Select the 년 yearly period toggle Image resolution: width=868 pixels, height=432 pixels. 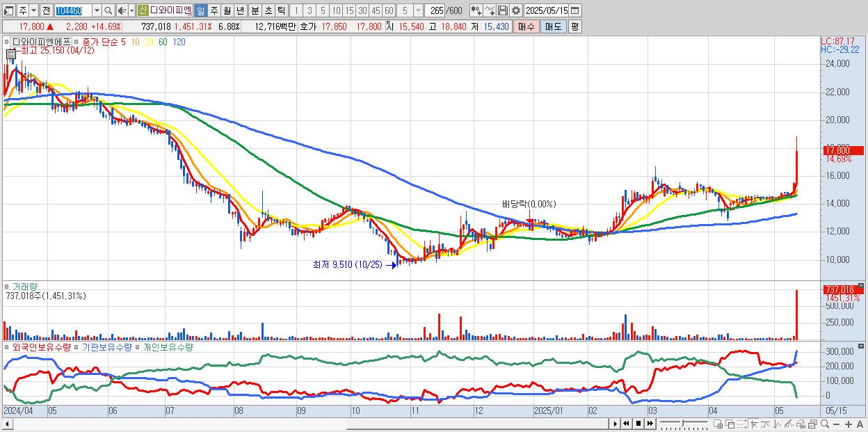(x=240, y=10)
